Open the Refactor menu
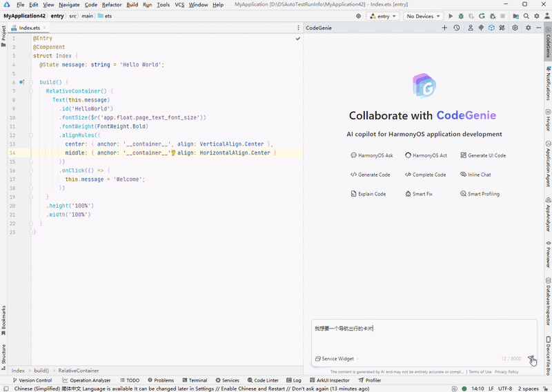This screenshot has width=552, height=392. tap(112, 5)
